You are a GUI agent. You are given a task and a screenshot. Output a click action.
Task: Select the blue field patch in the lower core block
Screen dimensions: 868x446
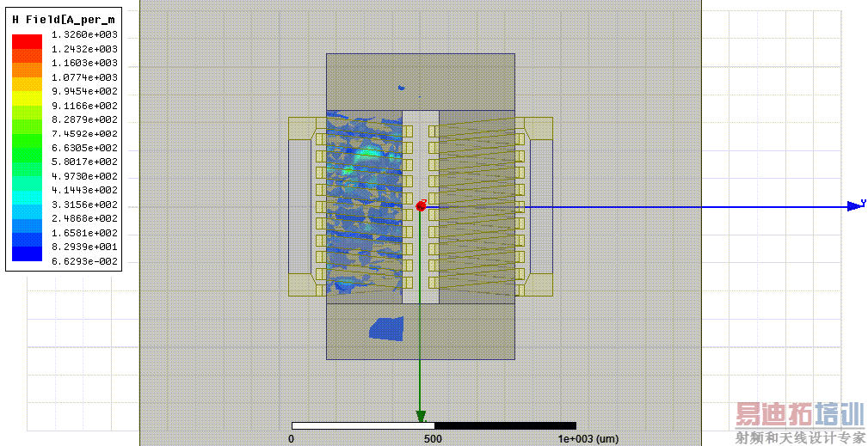tap(386, 329)
